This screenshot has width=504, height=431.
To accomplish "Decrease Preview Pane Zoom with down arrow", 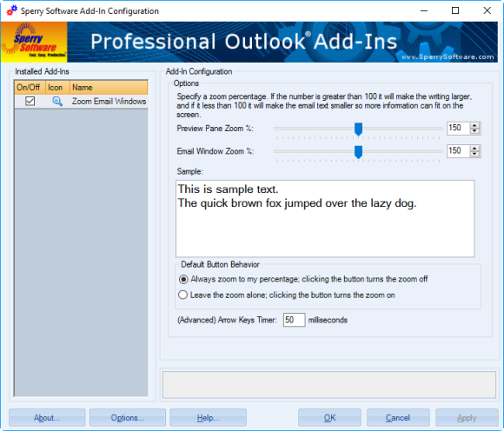I will 474,131.
